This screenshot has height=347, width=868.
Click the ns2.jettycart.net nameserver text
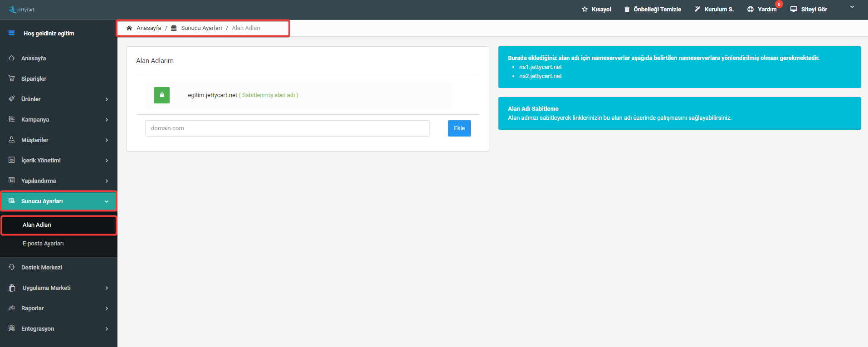click(541, 76)
